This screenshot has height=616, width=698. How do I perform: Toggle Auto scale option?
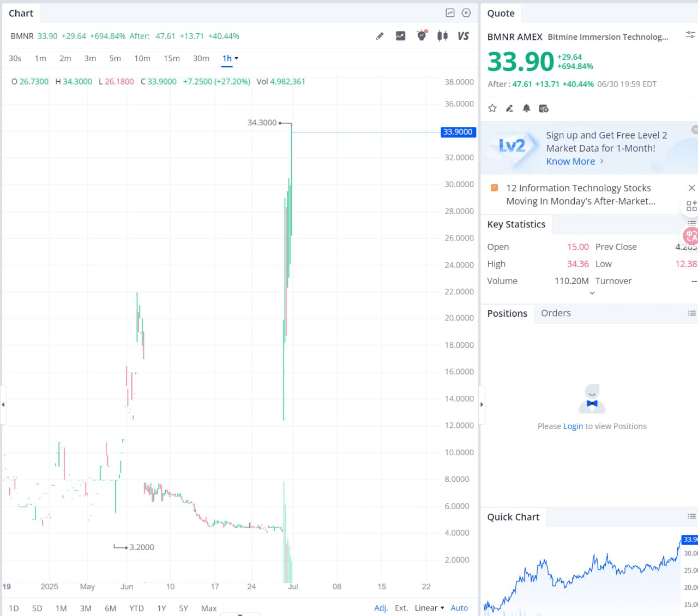459,608
